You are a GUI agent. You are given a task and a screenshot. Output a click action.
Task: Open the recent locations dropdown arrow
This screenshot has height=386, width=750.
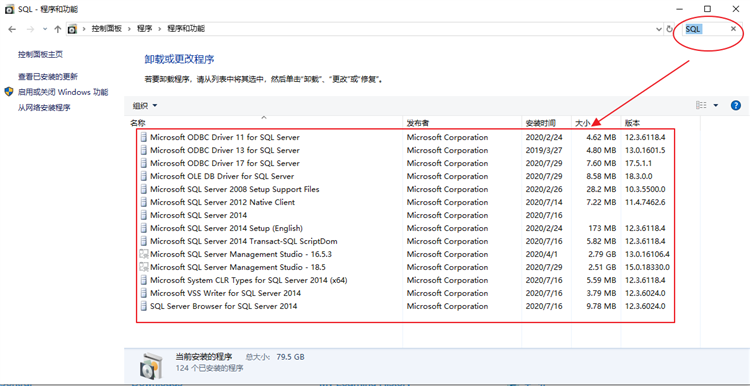click(45, 29)
